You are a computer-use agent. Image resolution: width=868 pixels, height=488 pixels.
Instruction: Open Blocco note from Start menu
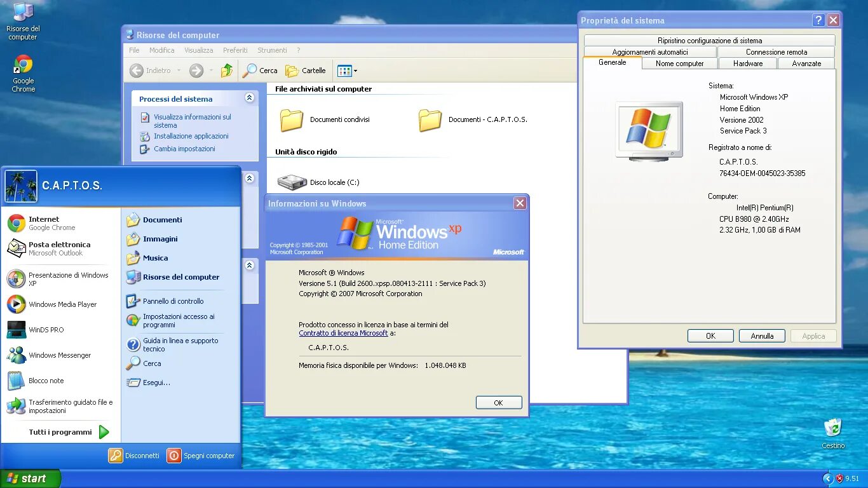[x=60, y=381]
